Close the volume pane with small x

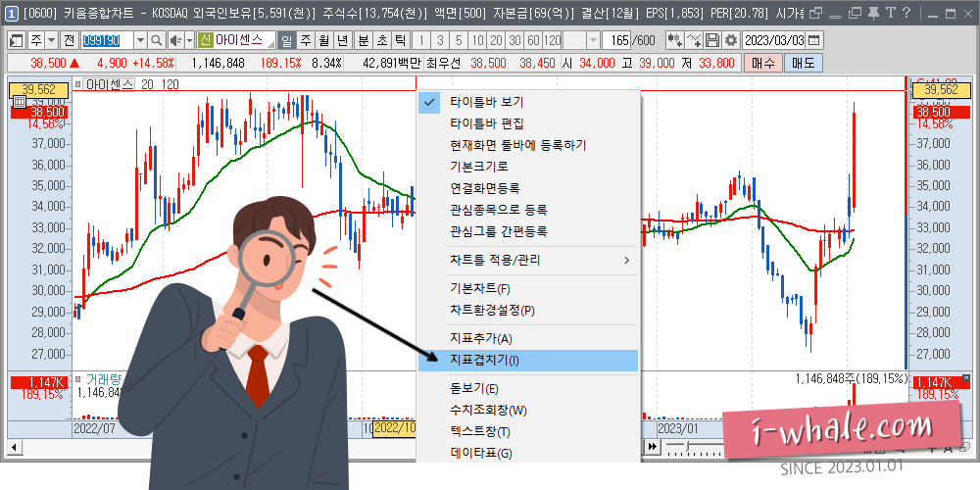click(x=966, y=377)
